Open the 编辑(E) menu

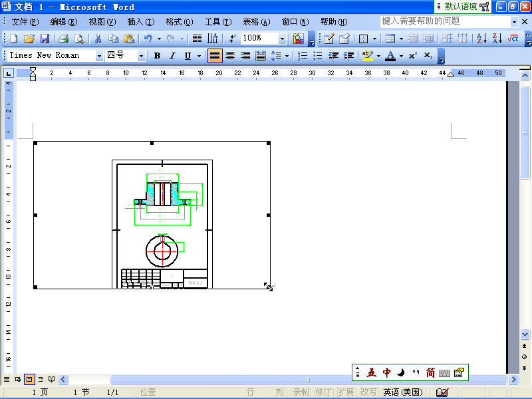pos(64,22)
